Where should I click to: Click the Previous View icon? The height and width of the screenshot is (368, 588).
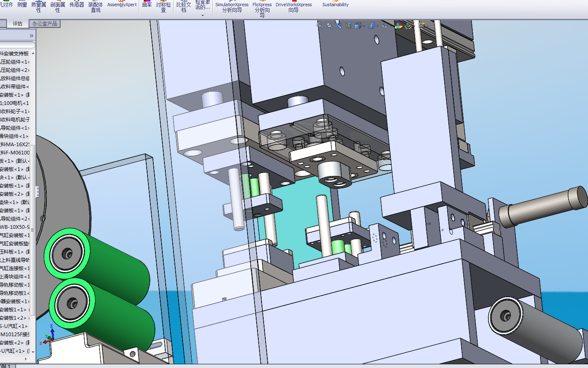339,25
